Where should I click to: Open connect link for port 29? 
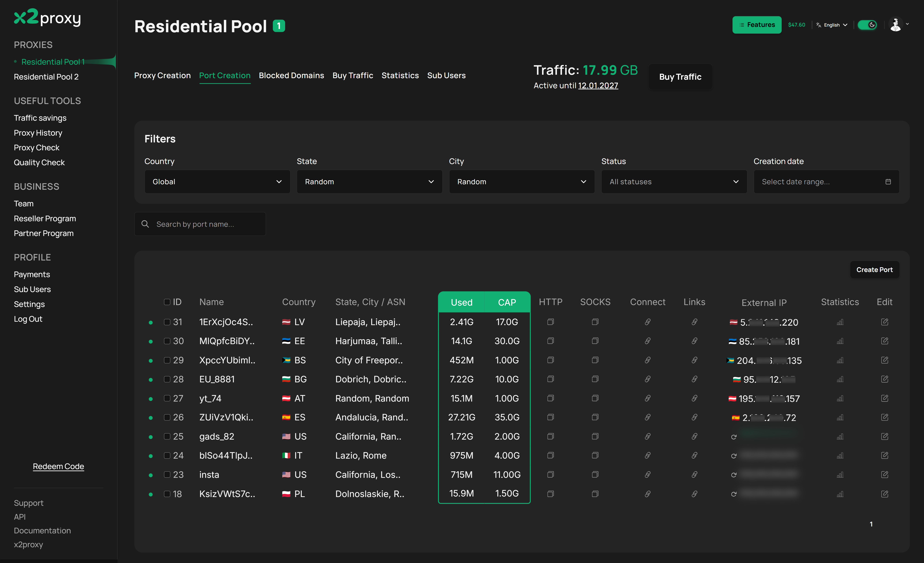click(x=648, y=360)
